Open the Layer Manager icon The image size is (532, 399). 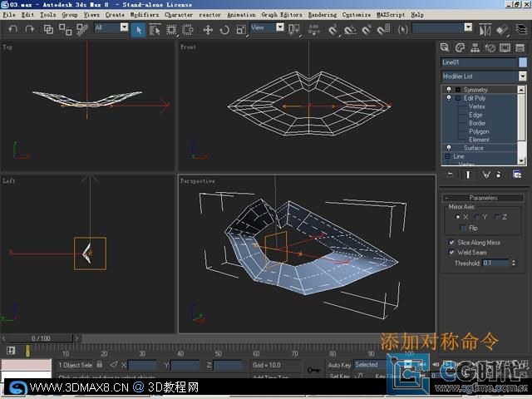click(x=521, y=29)
